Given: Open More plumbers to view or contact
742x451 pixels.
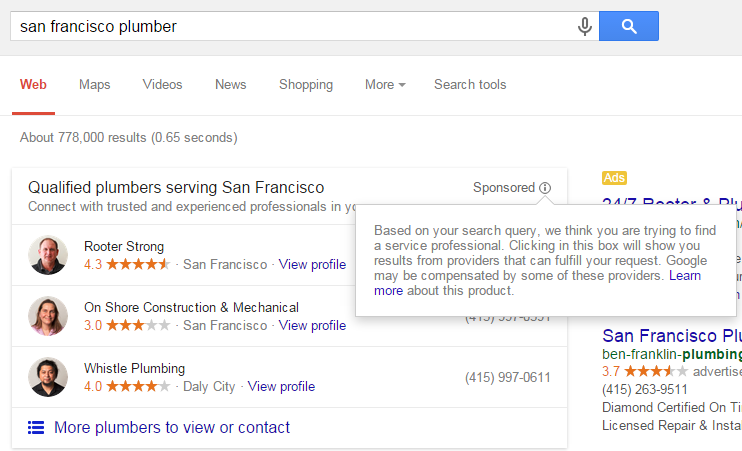Looking at the screenshot, I should (172, 428).
